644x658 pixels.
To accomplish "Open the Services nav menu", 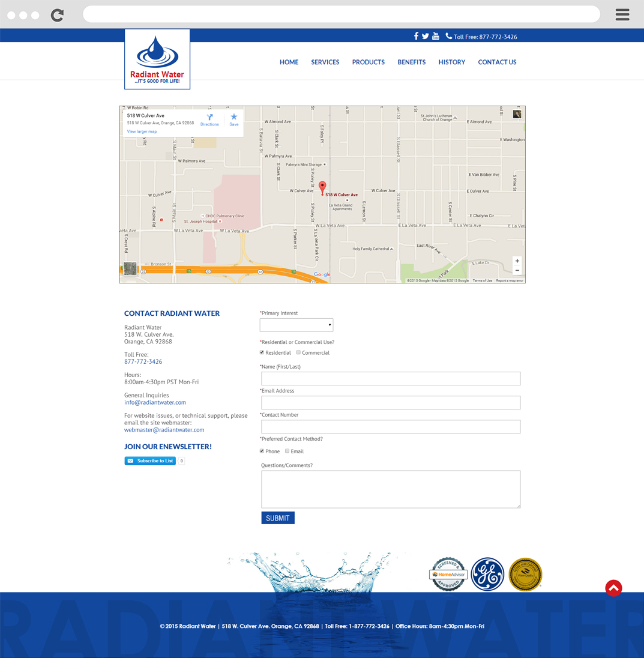I will click(325, 62).
